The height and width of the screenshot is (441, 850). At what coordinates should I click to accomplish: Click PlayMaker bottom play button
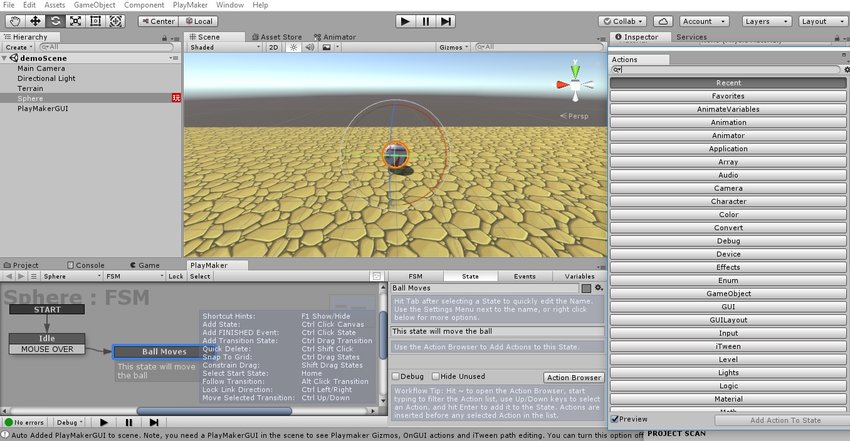click(104, 422)
